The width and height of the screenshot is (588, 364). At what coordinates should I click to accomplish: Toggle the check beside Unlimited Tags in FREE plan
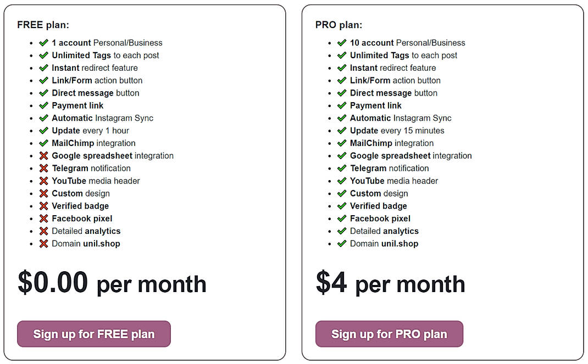pyautogui.click(x=43, y=55)
